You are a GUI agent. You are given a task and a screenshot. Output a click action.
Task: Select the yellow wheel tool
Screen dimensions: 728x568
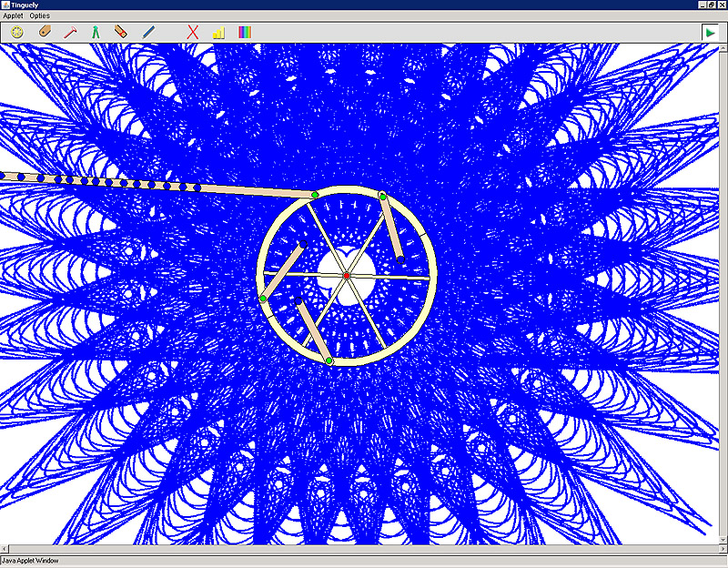pos(17,32)
